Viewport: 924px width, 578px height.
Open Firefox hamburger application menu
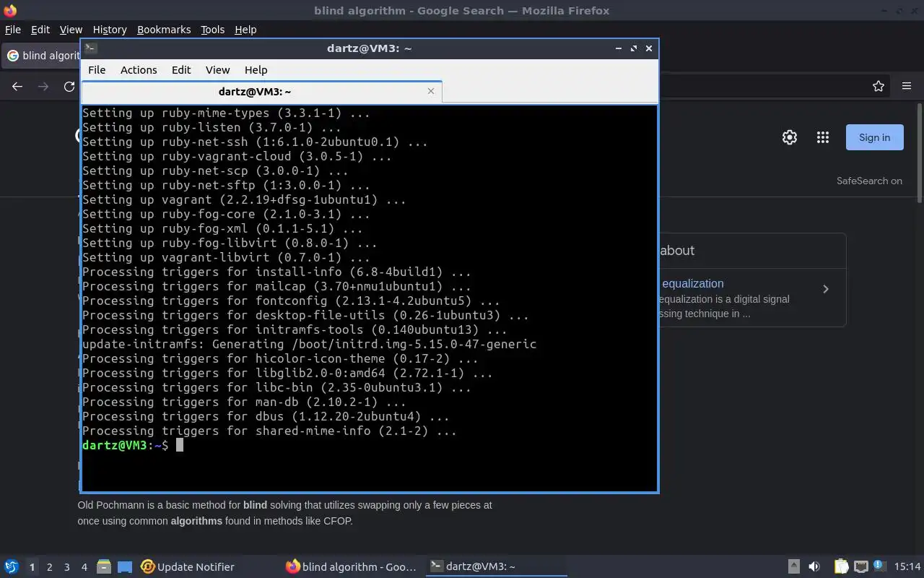[907, 86]
